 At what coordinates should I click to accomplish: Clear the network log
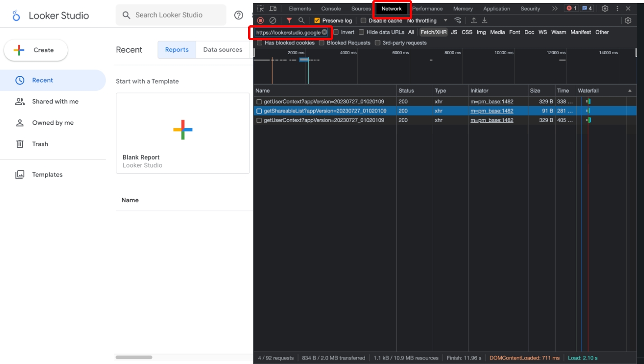coord(273,21)
